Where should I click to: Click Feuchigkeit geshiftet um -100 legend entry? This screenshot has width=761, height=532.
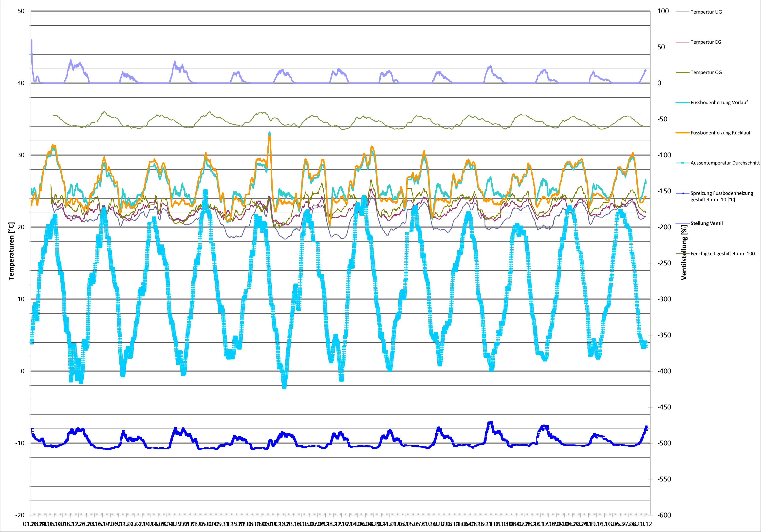723,254
